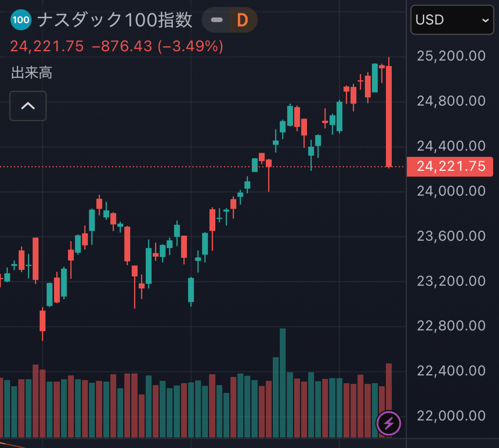
Task: Click the red price tag showing 24,221.75
Action: coord(450,166)
